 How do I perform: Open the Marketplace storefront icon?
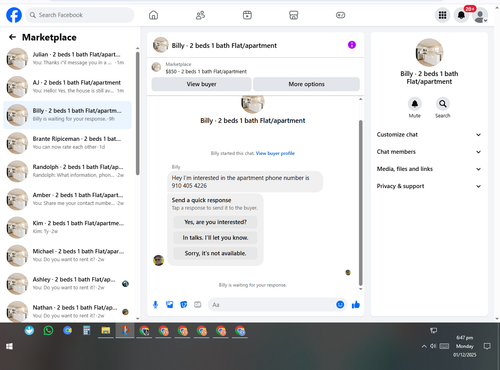click(294, 15)
